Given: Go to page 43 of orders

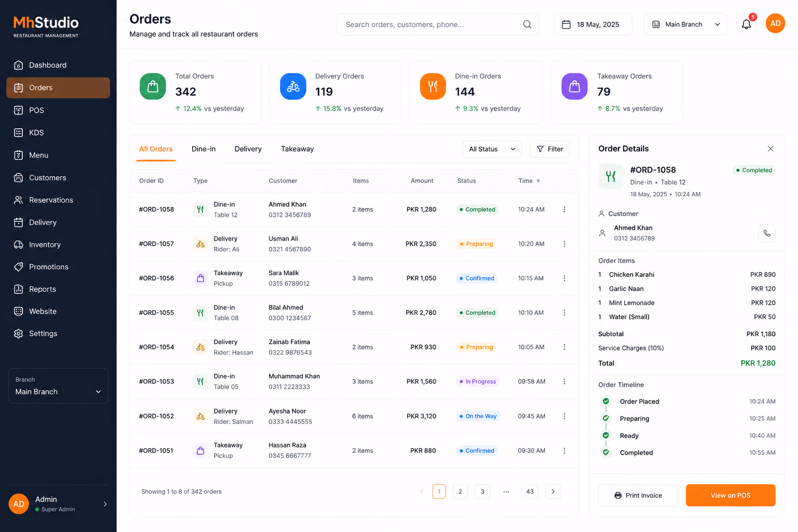Looking at the screenshot, I should pyautogui.click(x=530, y=491).
